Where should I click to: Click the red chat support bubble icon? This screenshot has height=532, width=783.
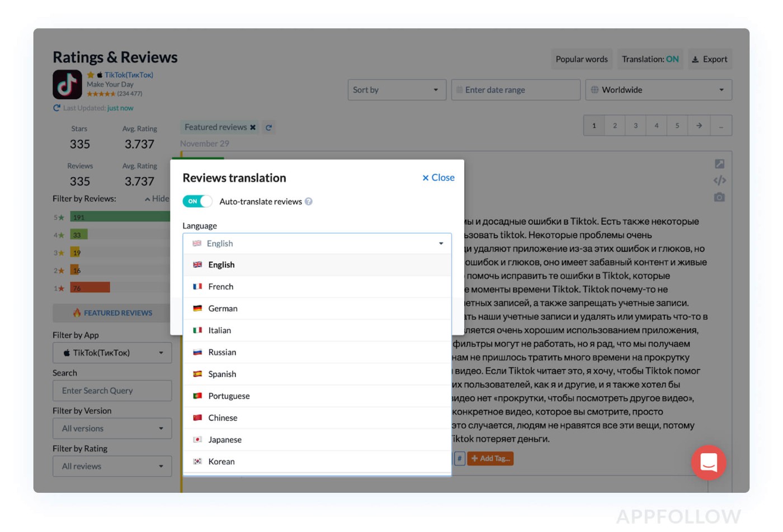coord(709,463)
